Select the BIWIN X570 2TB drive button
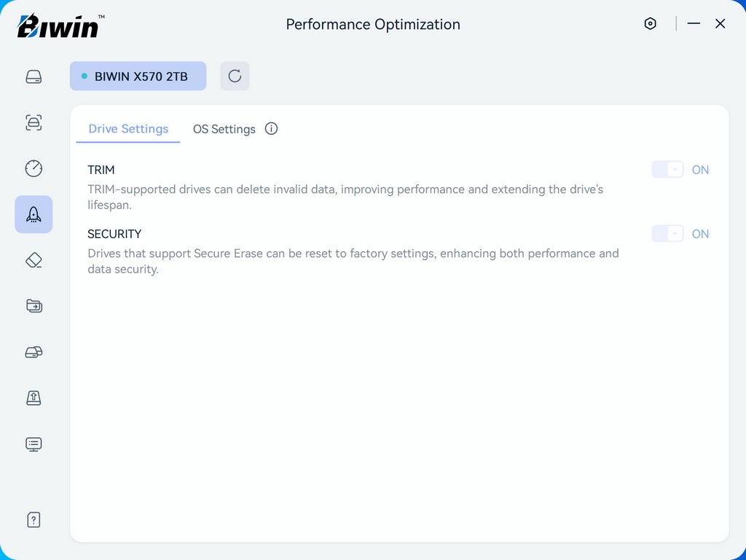Viewport: 746px width, 560px height. tap(138, 76)
